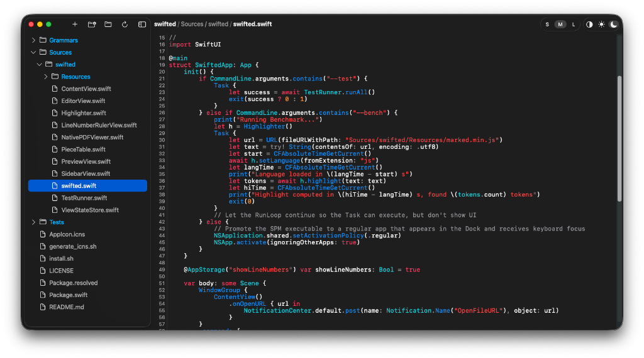Click the file icon beside ContentView.swift
This screenshot has width=644, height=358.
pyautogui.click(x=55, y=89)
